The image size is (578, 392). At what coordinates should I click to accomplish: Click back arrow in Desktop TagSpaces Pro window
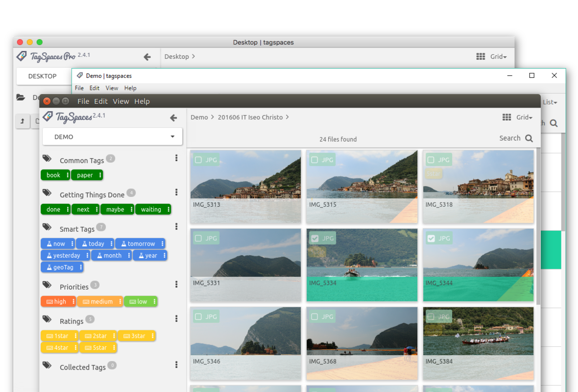tap(147, 57)
